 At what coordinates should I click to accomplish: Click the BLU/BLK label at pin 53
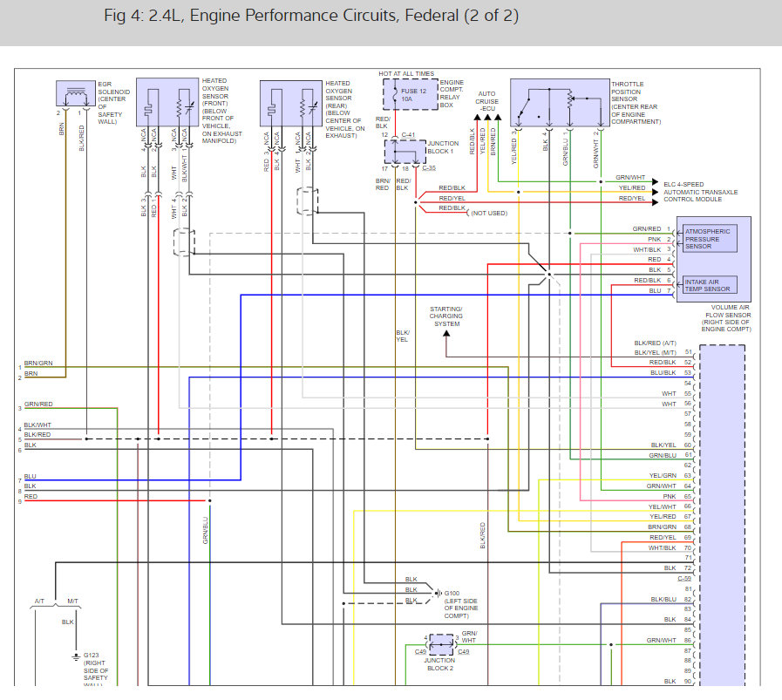coord(663,372)
